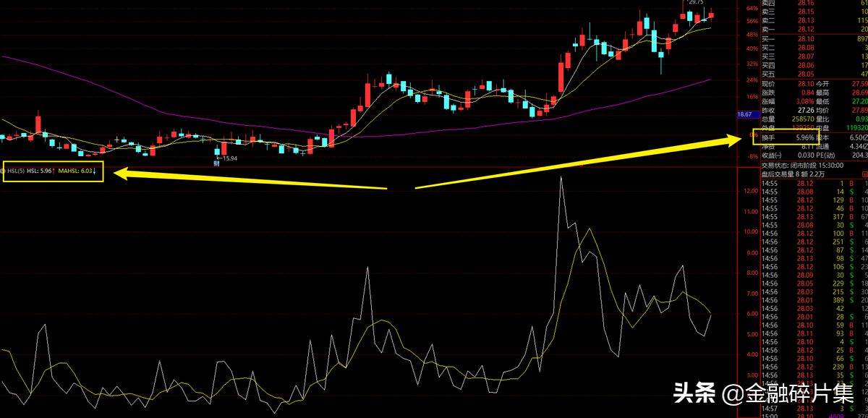Image resolution: width=868 pixels, height=418 pixels.
Task: Click the indicator settings icon beside HSL(5)
Action: [3, 171]
